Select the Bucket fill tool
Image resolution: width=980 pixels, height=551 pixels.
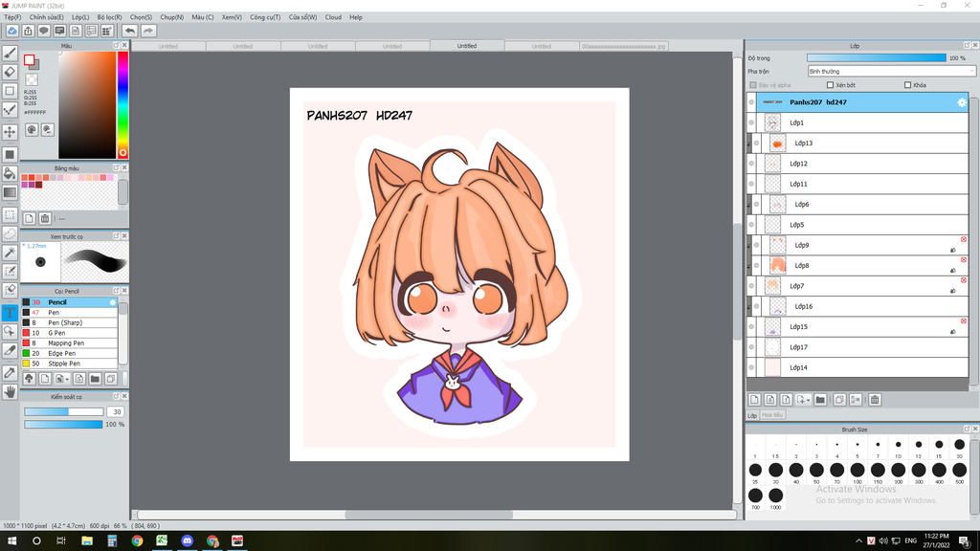10,174
